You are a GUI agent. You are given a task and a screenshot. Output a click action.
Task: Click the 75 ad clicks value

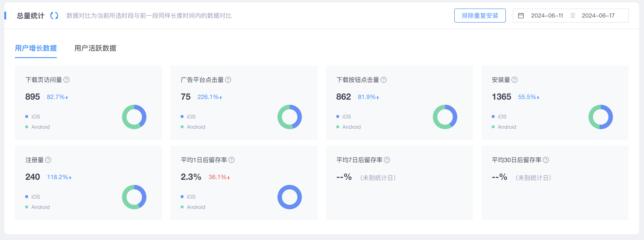pyautogui.click(x=186, y=97)
